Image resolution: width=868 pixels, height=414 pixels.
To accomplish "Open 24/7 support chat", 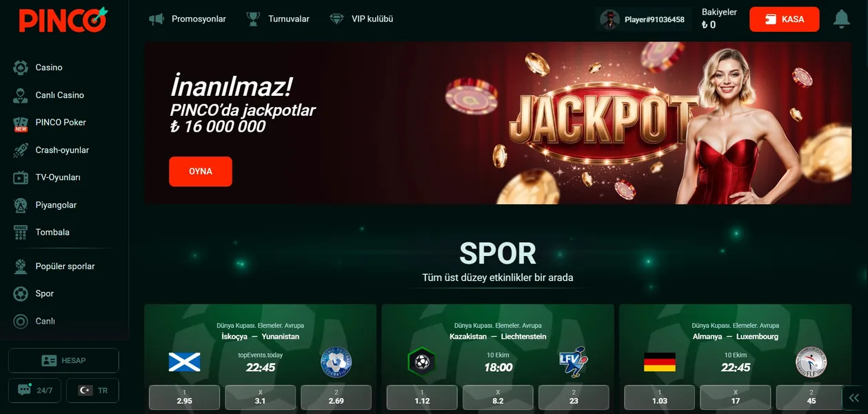I will coord(34,391).
